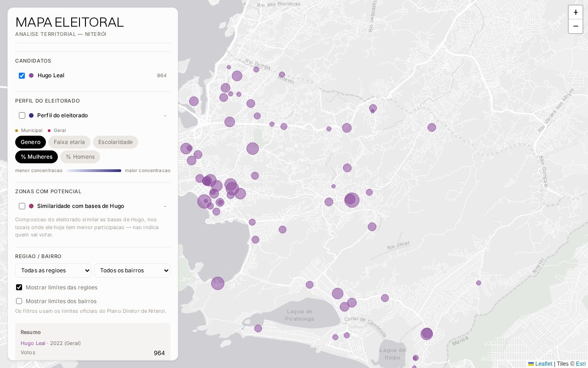The image size is (588, 368).
Task: Click the Hugo Leal link in Resumo
Action: tap(33, 343)
